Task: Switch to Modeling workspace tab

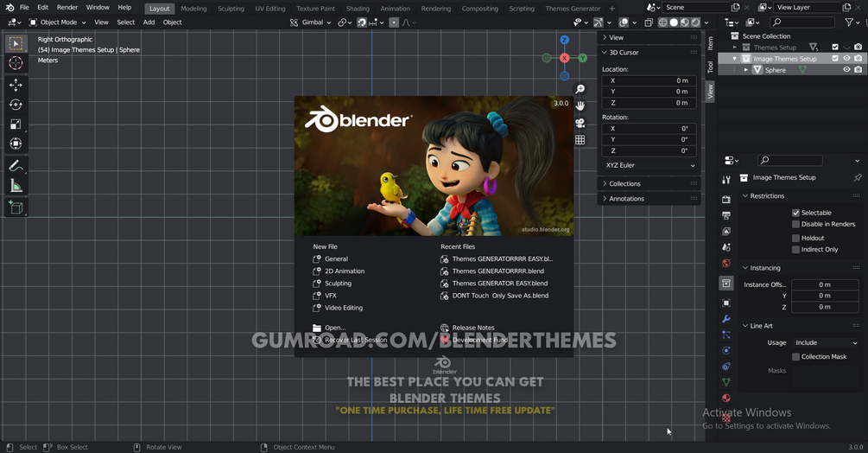Action: pos(193,9)
